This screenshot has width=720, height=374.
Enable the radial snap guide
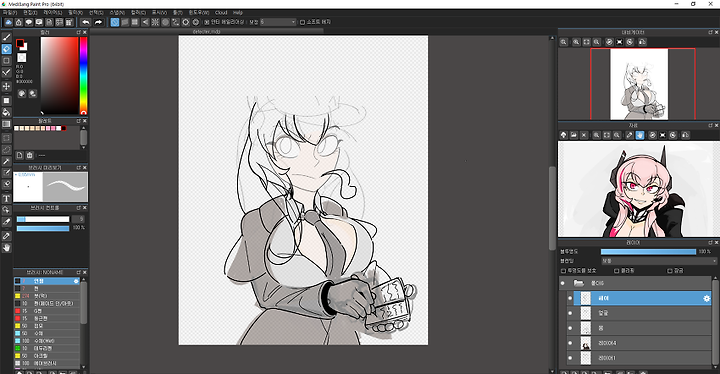[x=155, y=22]
